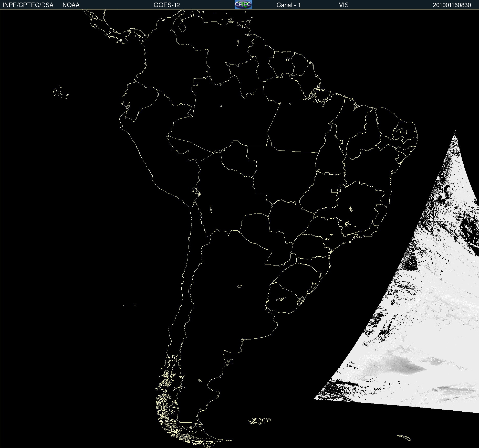The height and width of the screenshot is (448, 479).
Task: Click the 'VIS' channel label
Action: coord(344,5)
